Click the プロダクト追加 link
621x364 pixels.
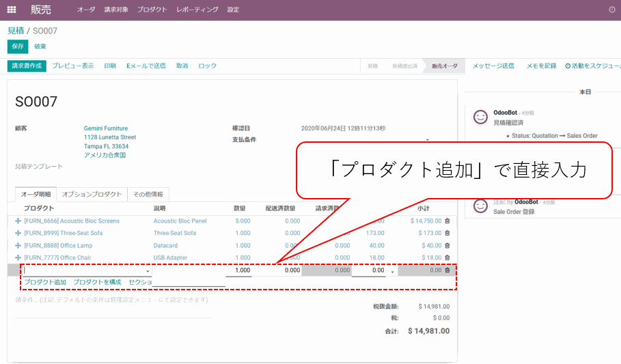[45, 282]
